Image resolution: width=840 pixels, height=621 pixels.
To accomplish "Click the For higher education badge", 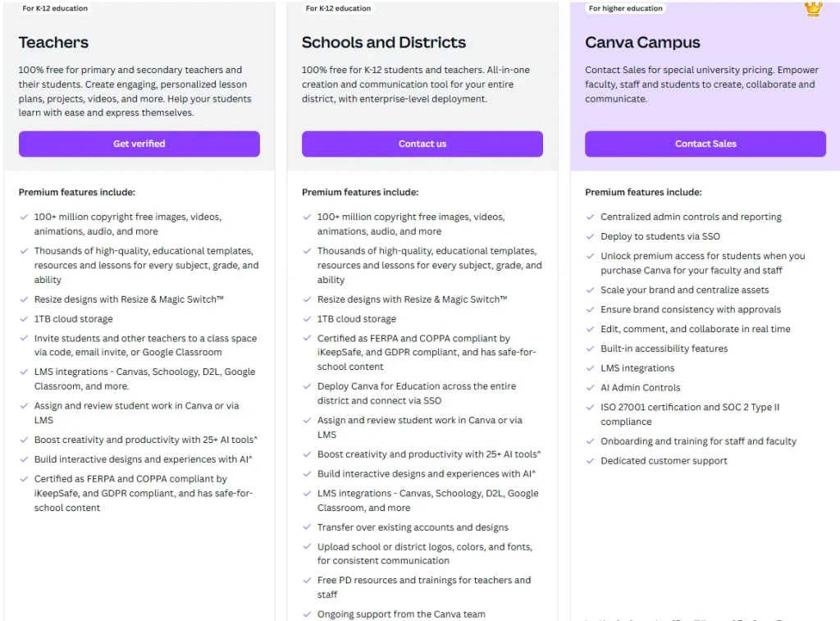I will tap(625, 8).
